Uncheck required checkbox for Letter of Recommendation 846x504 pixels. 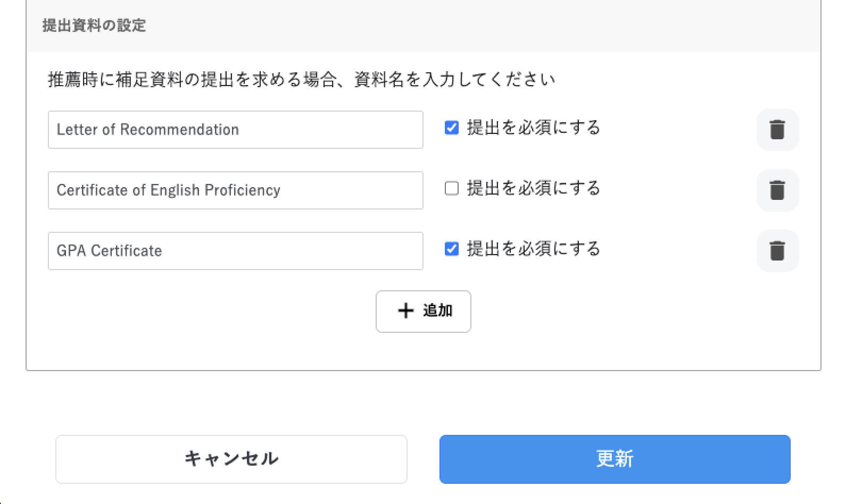point(452,128)
